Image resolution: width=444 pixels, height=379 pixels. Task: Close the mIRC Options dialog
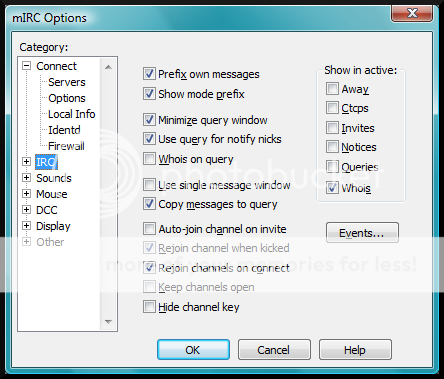point(412,13)
